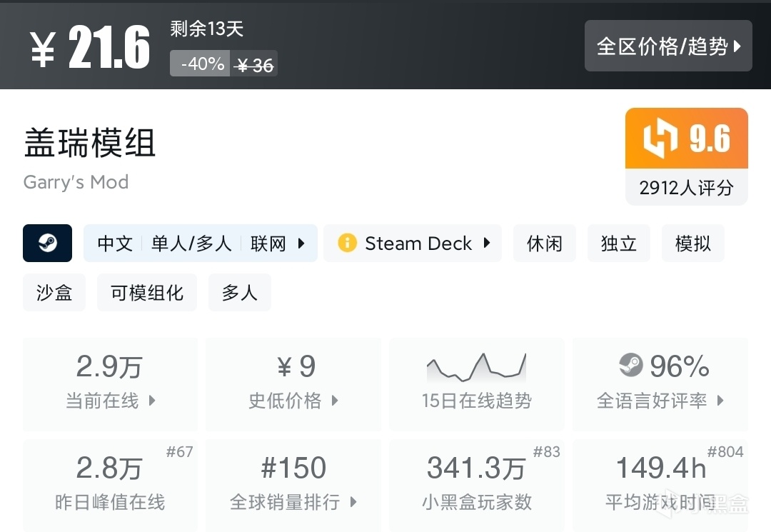Open 全区价格/趋势 price trends
771x532 pixels.
click(667, 46)
